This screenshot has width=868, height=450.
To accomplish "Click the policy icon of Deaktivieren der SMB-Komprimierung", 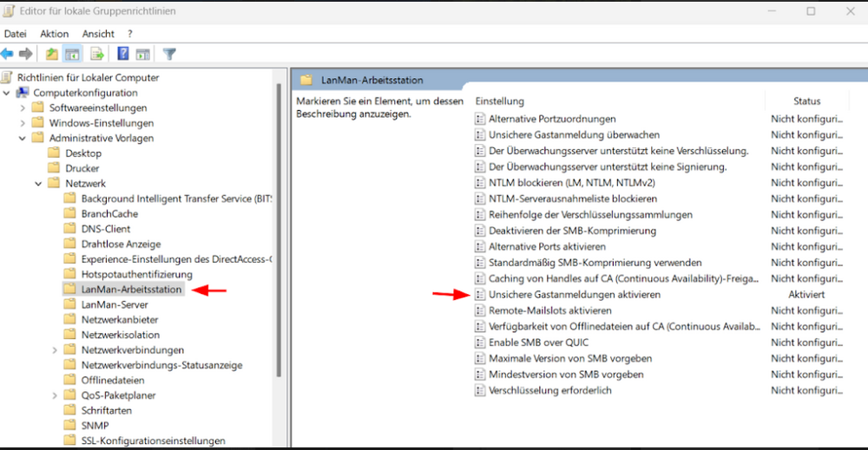I will click(479, 231).
